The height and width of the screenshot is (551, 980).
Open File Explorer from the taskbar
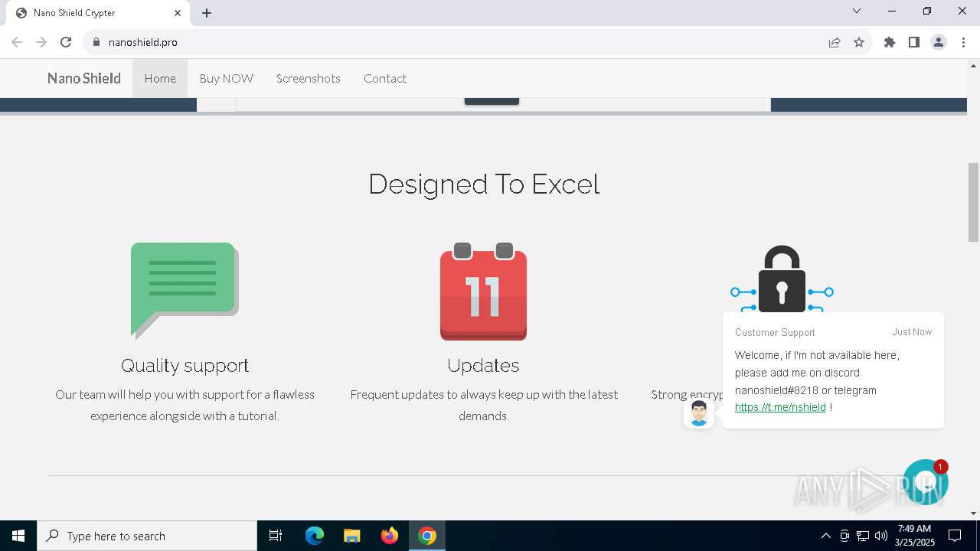pyautogui.click(x=352, y=536)
